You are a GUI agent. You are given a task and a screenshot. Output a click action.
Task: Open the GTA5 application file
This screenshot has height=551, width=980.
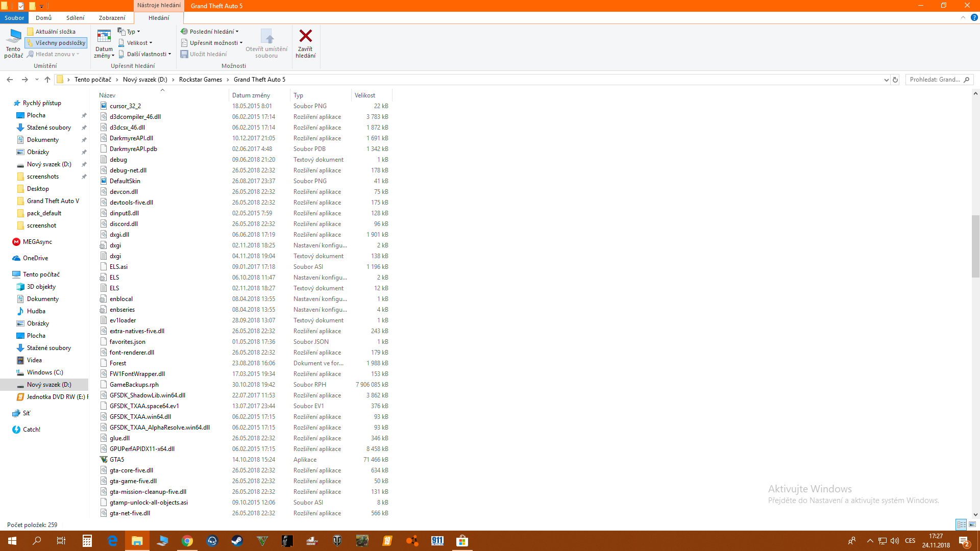(117, 460)
